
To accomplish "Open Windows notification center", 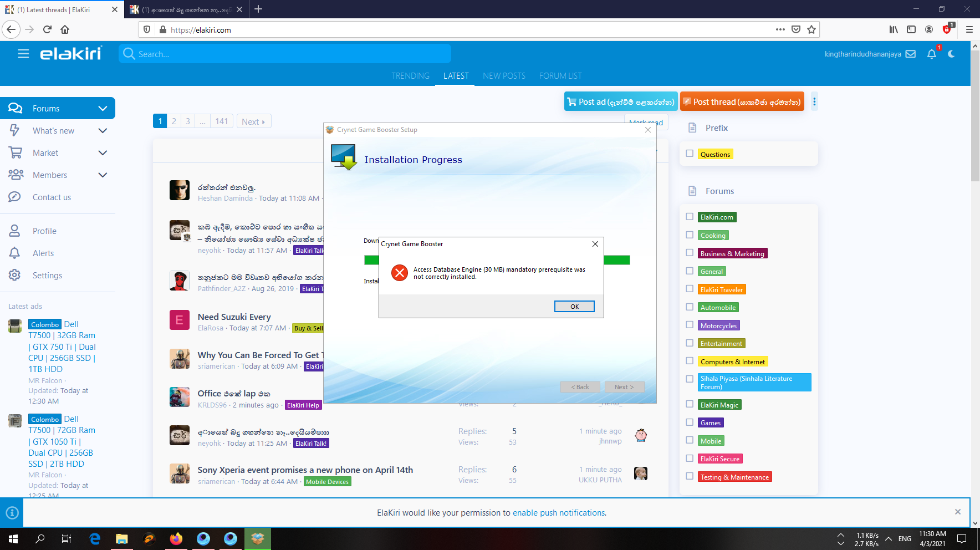I will pyautogui.click(x=962, y=538).
